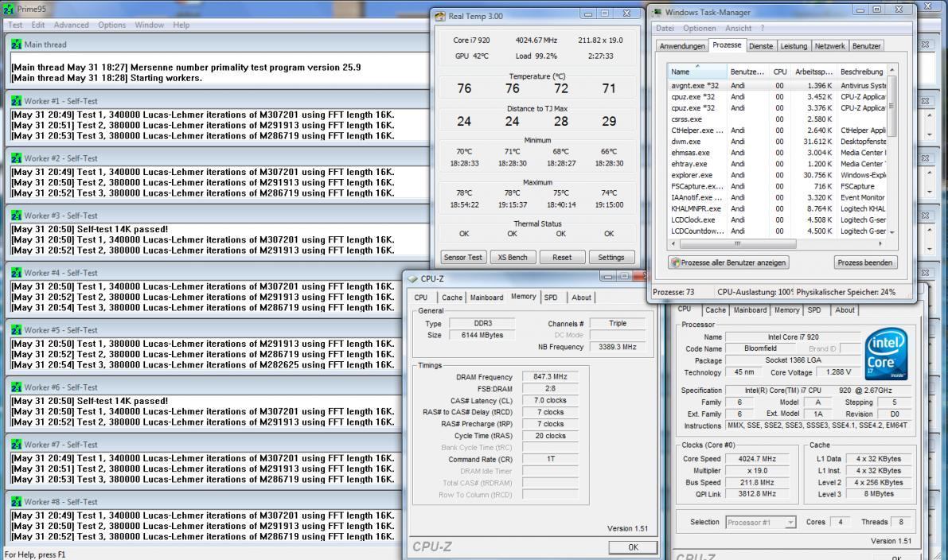Image resolution: width=948 pixels, height=560 pixels.
Task: Select dwm.exe process row
Action: (x=777, y=142)
